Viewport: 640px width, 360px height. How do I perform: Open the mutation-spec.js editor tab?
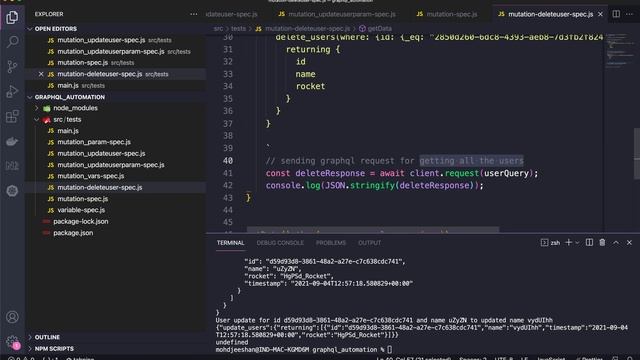click(447, 14)
